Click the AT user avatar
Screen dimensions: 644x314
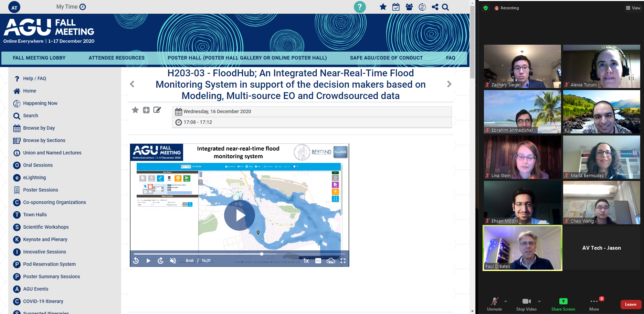(x=14, y=7)
